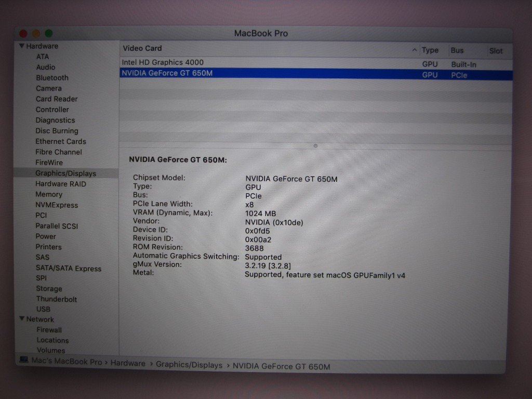Select NVMExpress in the sidebar
This screenshot has height=399, width=532.
coord(57,205)
